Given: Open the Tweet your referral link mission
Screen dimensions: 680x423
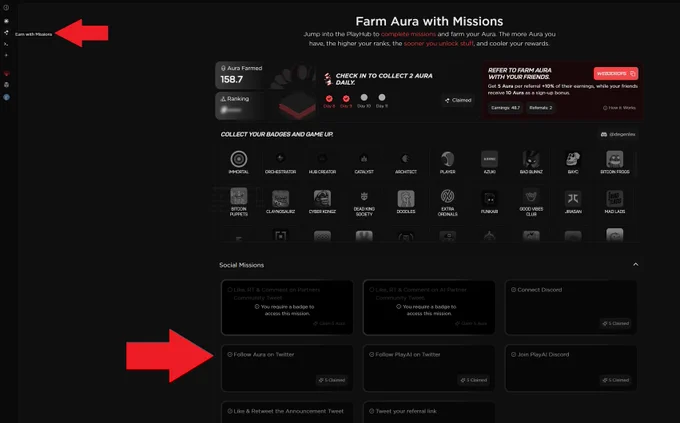Looking at the screenshot, I should click(x=429, y=412).
